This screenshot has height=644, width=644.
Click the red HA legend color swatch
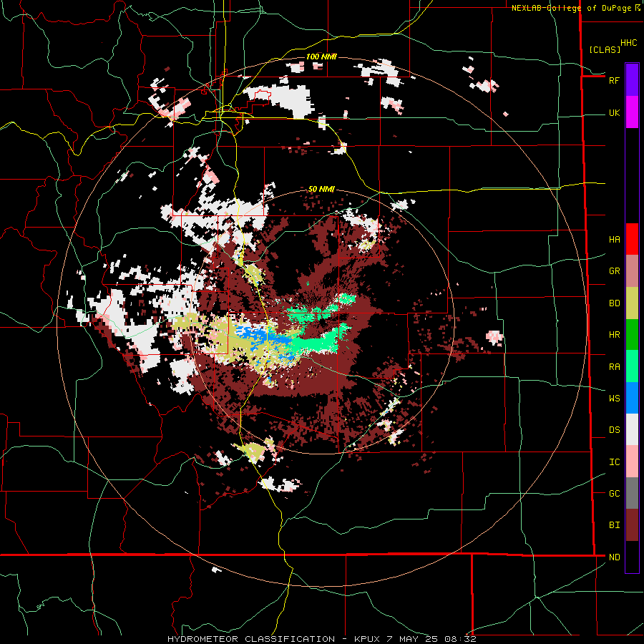point(632,239)
